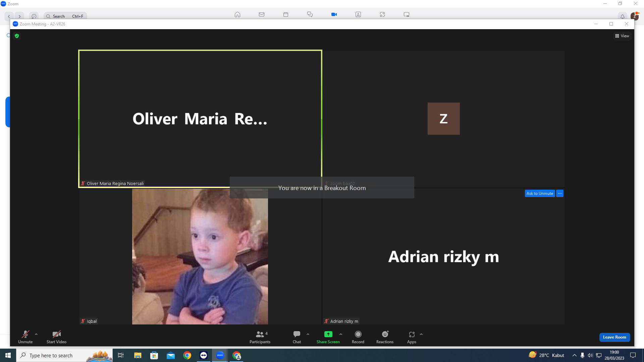
Task: Open the second Chrome profile taskbar icon
Action: point(237,355)
